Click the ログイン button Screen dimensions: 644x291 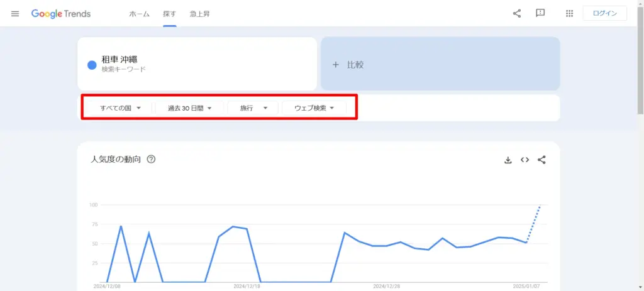coord(604,13)
